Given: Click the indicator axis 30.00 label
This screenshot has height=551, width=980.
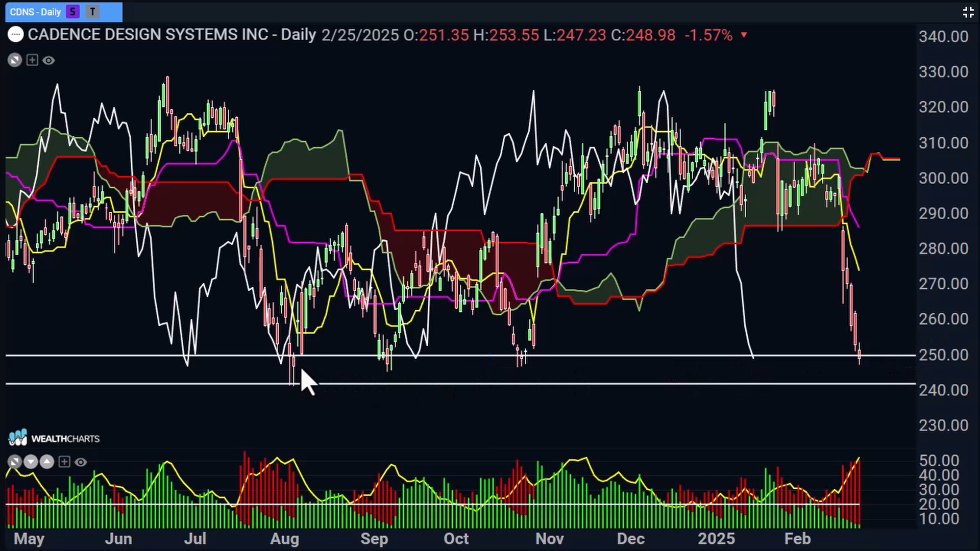Looking at the screenshot, I should [x=939, y=490].
